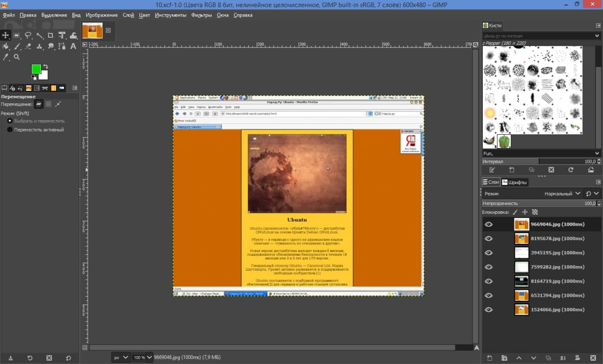603x364 pixels.
Task: Select the Crop tool in toolbox
Action: (x=50, y=35)
